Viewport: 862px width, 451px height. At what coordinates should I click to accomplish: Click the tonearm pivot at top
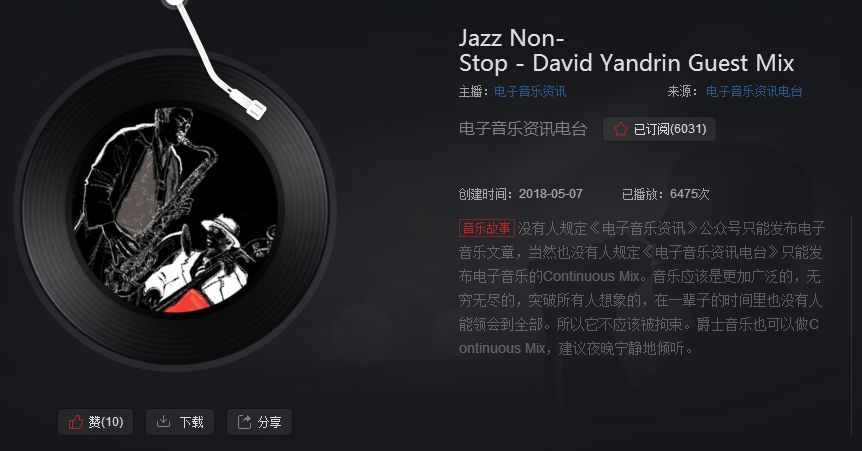pos(175,2)
